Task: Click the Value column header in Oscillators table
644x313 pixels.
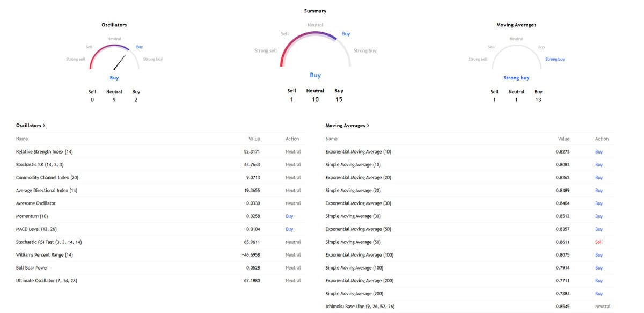Action: point(254,139)
